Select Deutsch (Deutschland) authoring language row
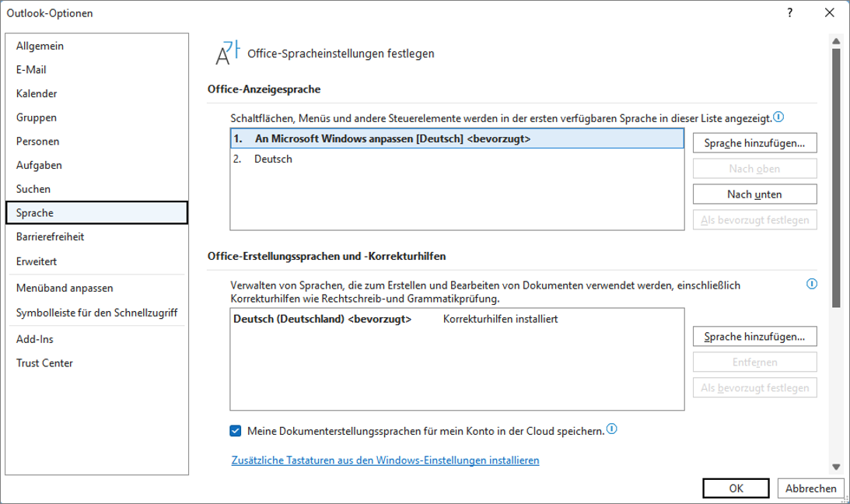850x504 pixels. click(x=457, y=319)
